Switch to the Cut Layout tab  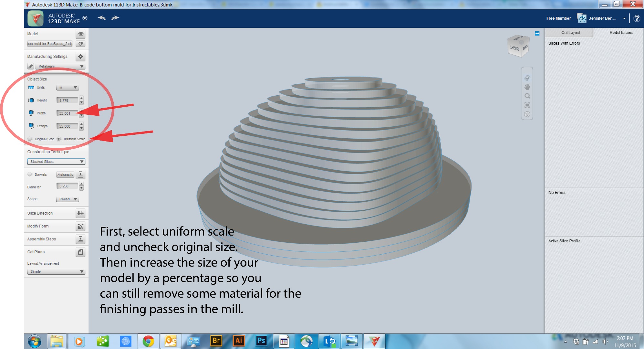click(570, 33)
